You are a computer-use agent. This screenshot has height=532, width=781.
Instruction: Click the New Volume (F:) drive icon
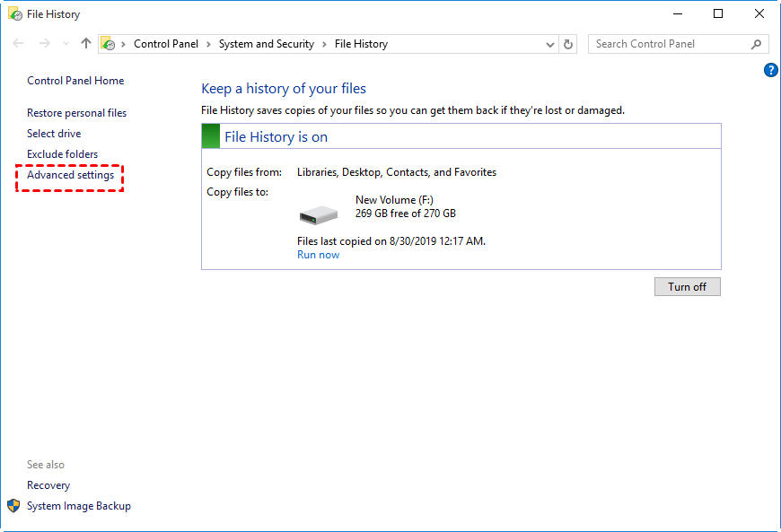tap(319, 215)
